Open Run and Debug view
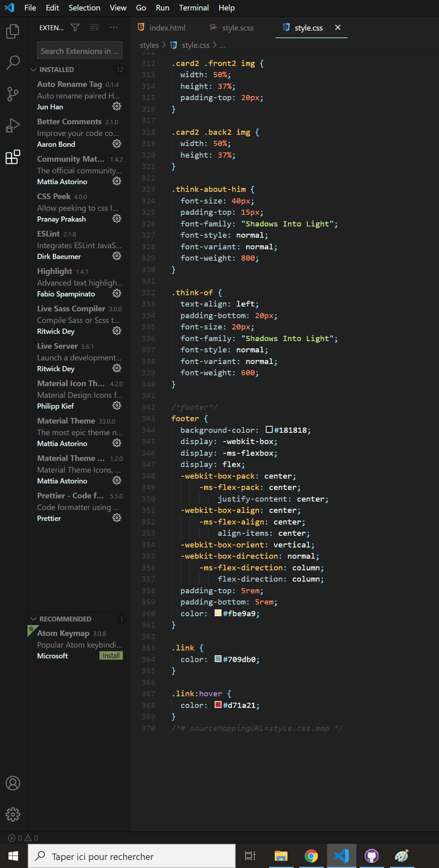439x868 pixels. pyautogui.click(x=13, y=125)
